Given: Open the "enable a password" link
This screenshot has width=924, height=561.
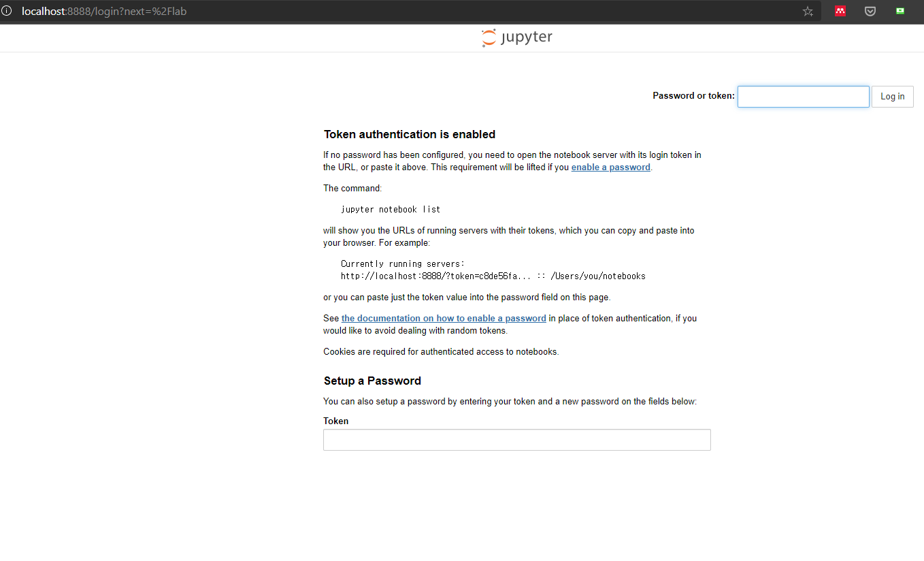Looking at the screenshot, I should pos(611,167).
